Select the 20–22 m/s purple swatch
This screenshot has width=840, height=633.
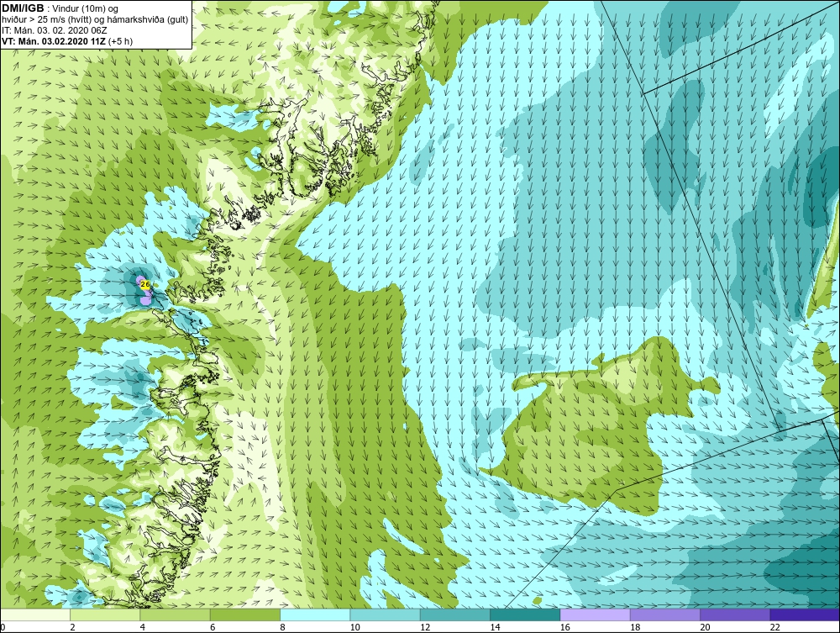tap(735, 615)
